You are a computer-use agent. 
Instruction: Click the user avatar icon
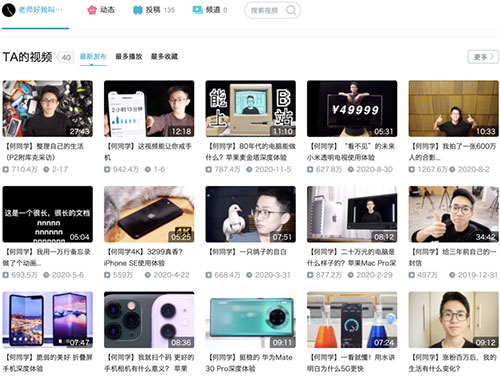pyautogui.click(x=9, y=10)
